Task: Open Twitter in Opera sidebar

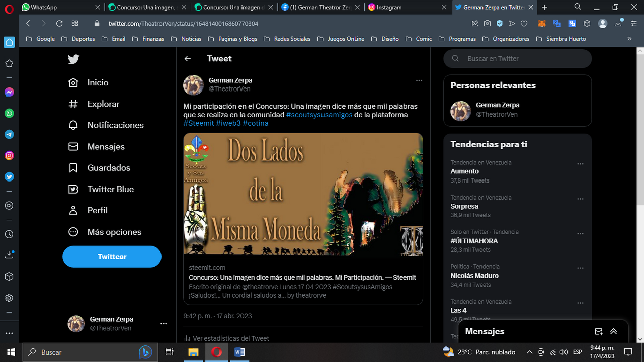Action: pos(9,177)
